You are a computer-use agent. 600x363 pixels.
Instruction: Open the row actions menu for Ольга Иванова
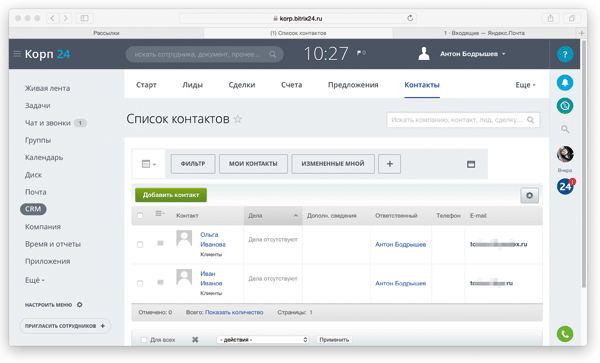(160, 243)
